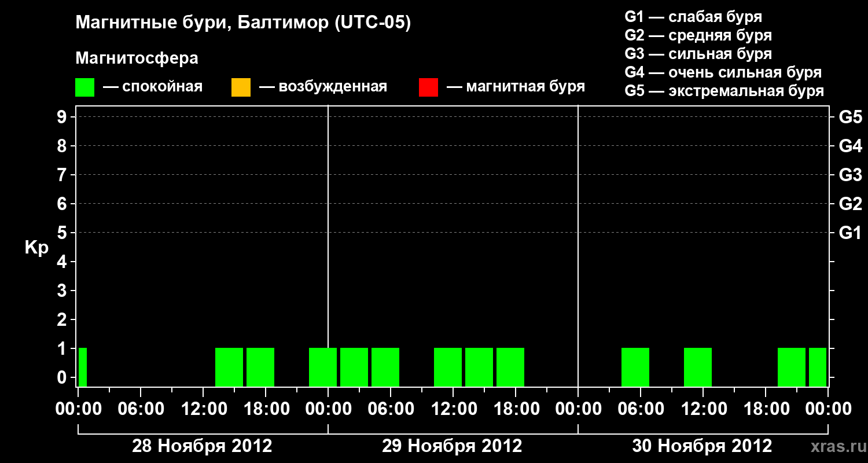Click the '— магнитная буря' legend label
Viewport: 868px width, 463px height.
516,87
